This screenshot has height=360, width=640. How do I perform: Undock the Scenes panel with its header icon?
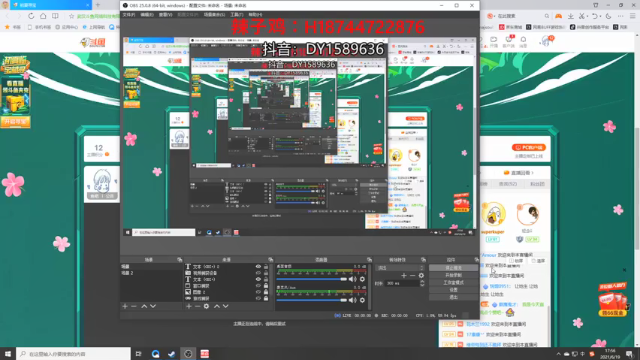click(x=180, y=260)
